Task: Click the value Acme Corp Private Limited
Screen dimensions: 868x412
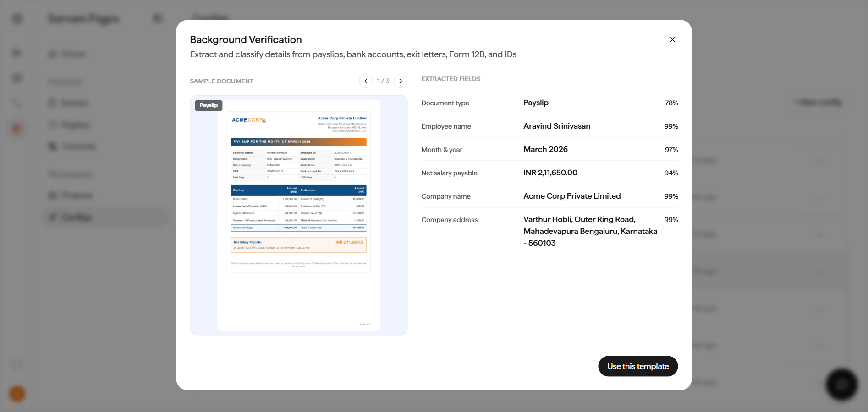Action: click(572, 196)
